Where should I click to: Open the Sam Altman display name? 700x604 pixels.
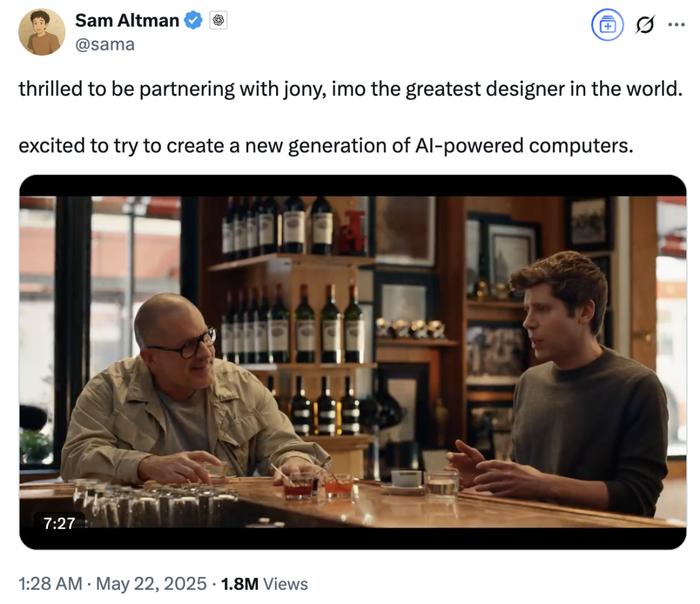point(127,21)
